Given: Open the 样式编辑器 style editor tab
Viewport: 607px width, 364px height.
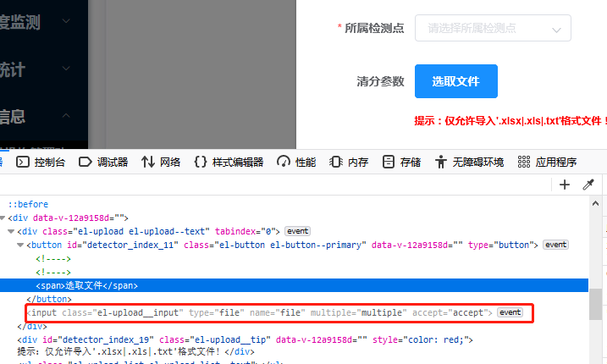Looking at the screenshot, I should [229, 162].
